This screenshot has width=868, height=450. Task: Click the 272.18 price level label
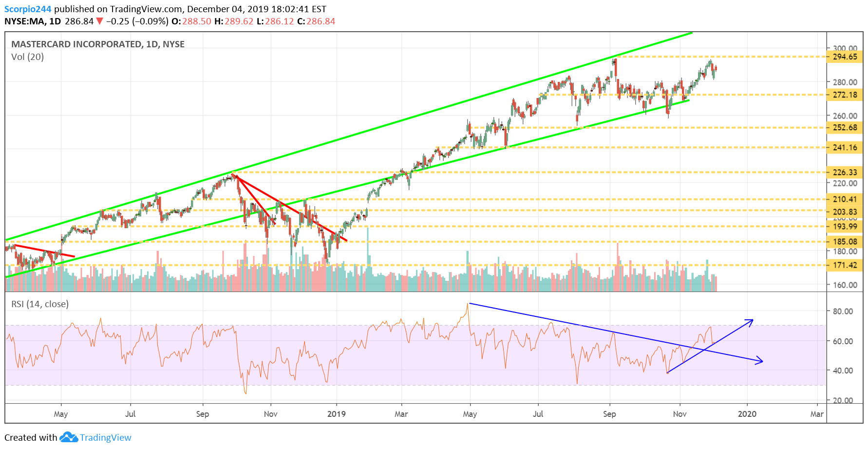click(x=845, y=95)
